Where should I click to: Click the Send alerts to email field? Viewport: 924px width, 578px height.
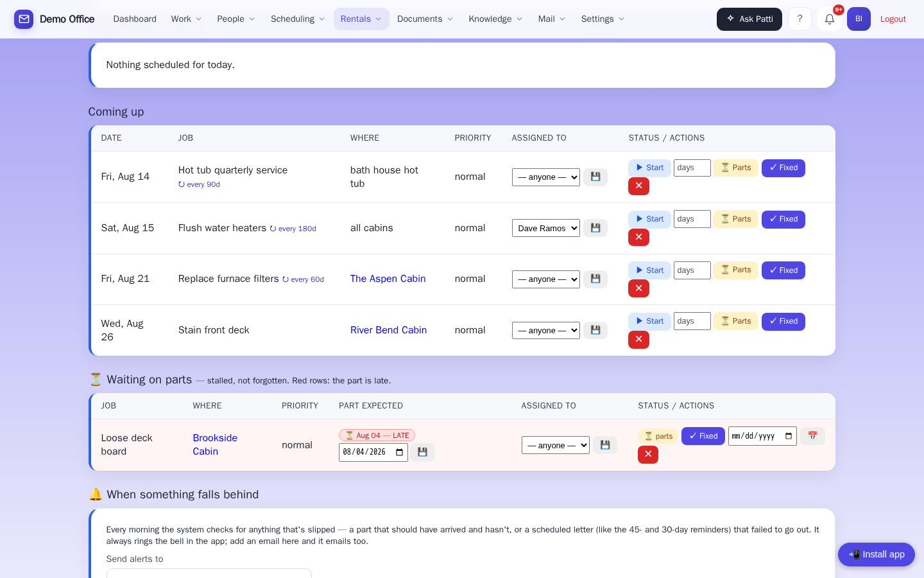(x=209, y=573)
